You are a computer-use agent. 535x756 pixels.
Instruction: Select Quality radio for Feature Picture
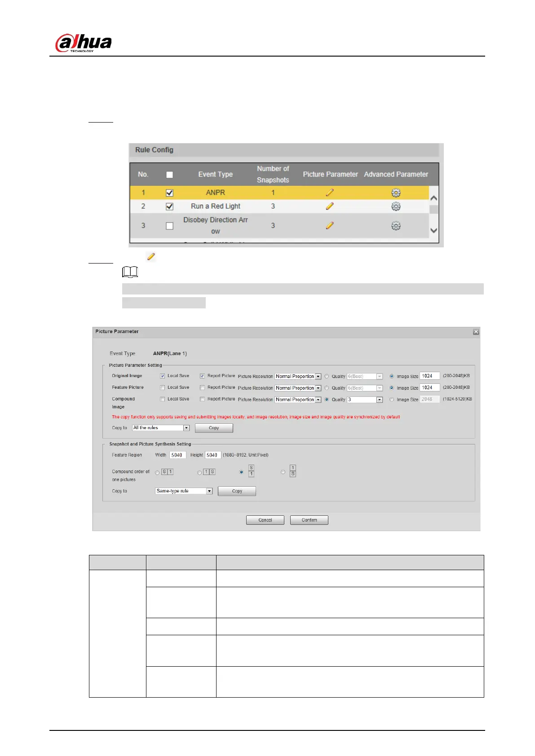click(327, 388)
